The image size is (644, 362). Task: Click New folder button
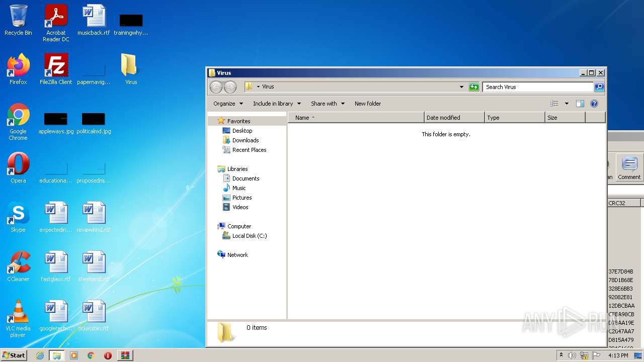click(368, 104)
